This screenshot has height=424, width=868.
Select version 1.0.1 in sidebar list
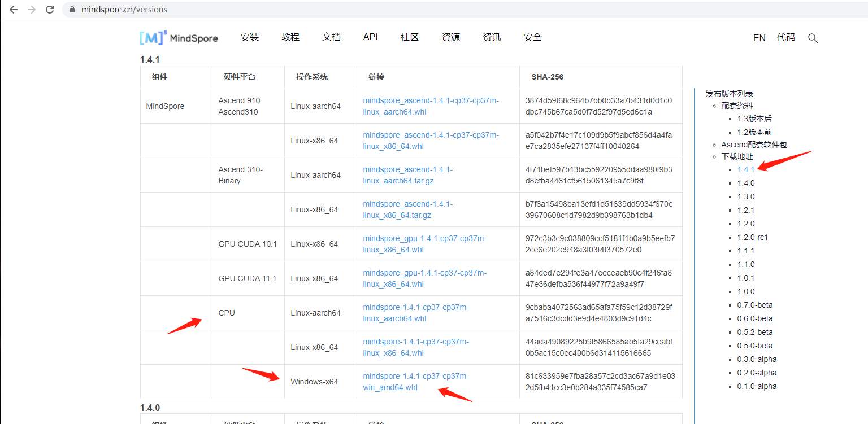(x=746, y=278)
